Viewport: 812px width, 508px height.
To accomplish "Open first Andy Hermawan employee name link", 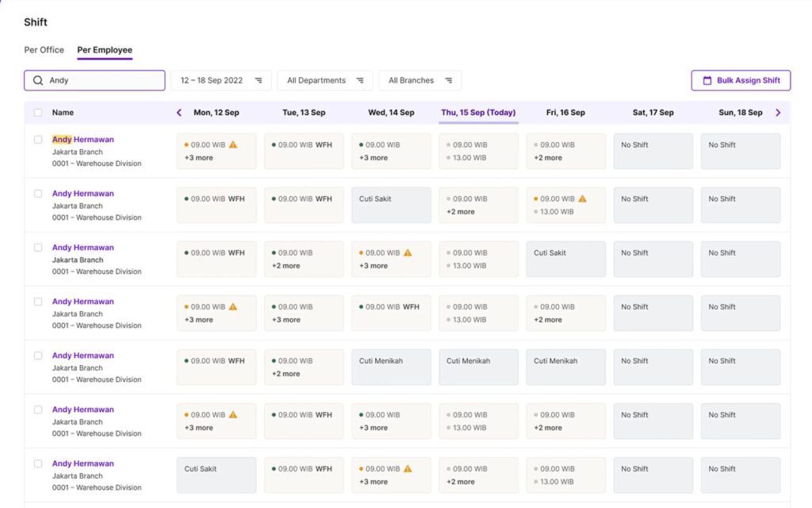I will point(83,140).
